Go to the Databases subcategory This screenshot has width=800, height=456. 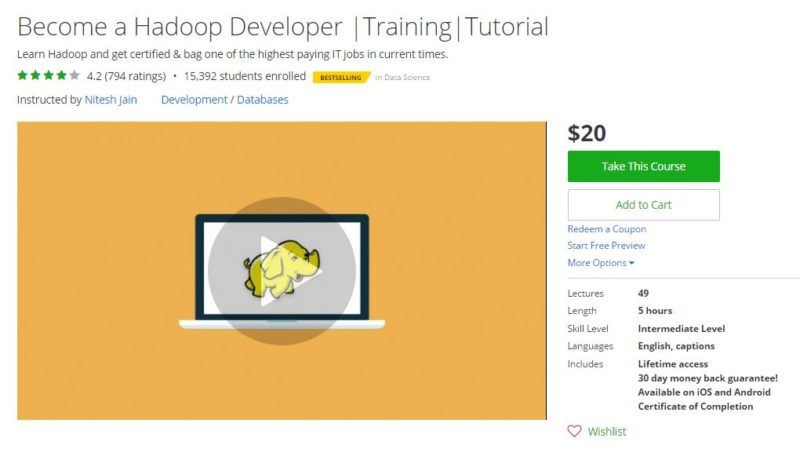tap(262, 99)
